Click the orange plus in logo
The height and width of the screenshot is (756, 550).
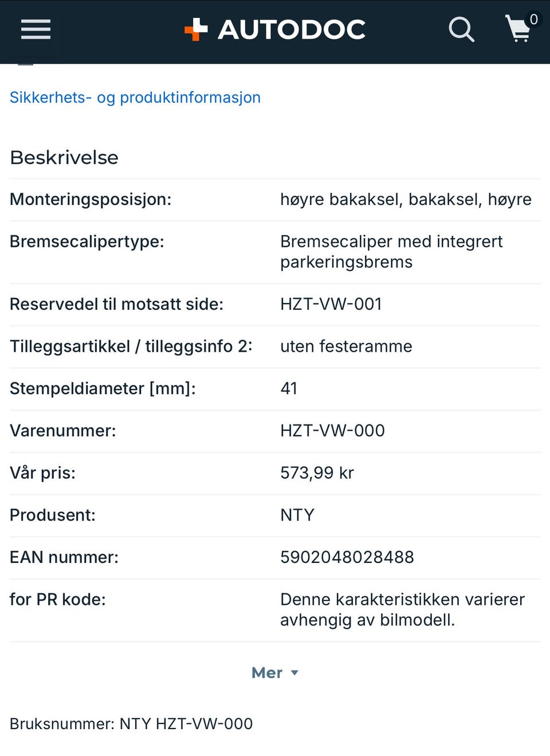tap(196, 29)
